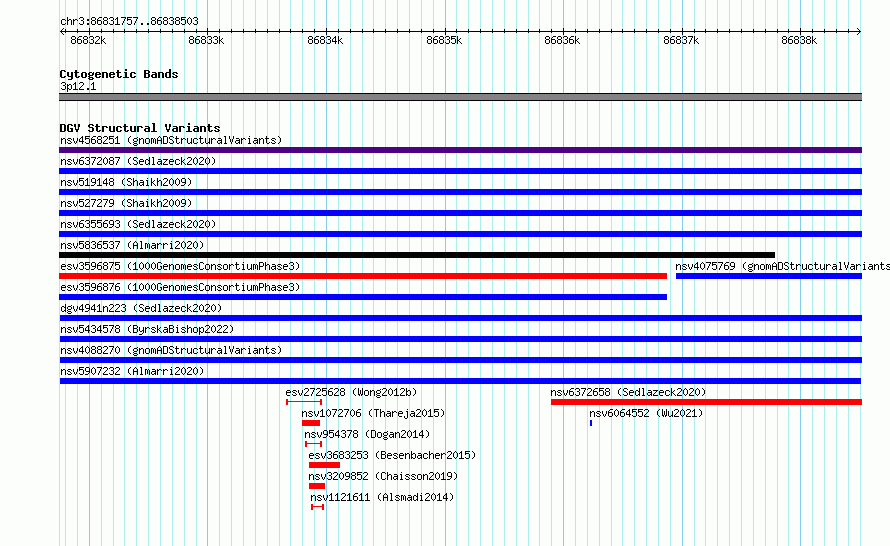Select the nsv954378 red bracket glyph
Viewport: 890px width, 546px height.
click(314, 444)
